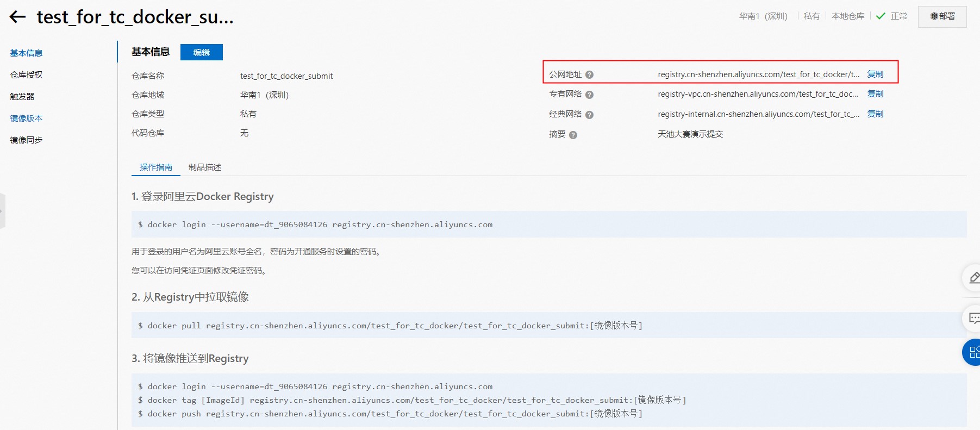This screenshot has height=430, width=980.
Task: Open the pencil feedback floating icon
Action: pyautogui.click(x=973, y=278)
